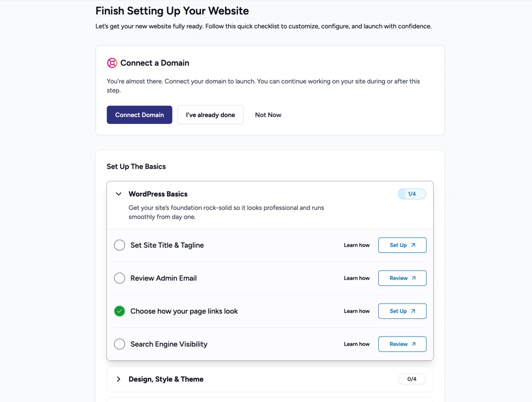The width and height of the screenshot is (532, 402).
Task: Mark Search Engine Visibility as done
Action: (x=119, y=344)
